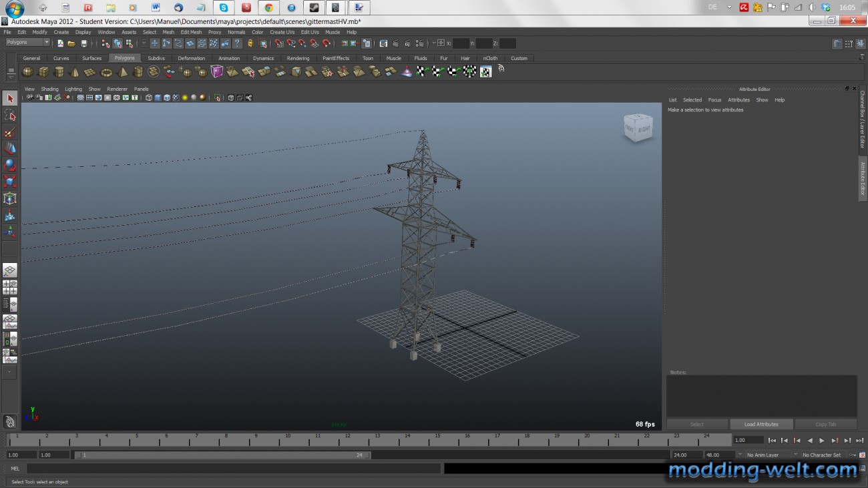Choose the Move tool cone icon
The height and width of the screenshot is (488, 868).
(10, 148)
